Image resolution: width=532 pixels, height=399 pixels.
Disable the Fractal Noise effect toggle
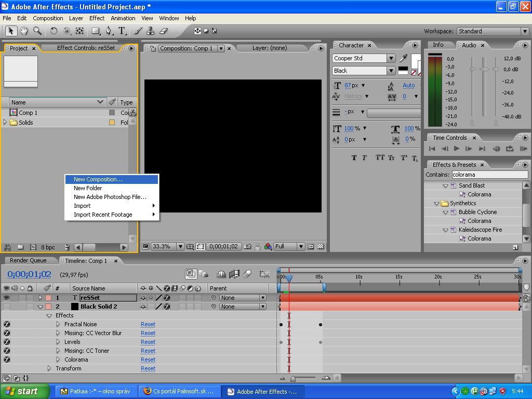coord(7,324)
